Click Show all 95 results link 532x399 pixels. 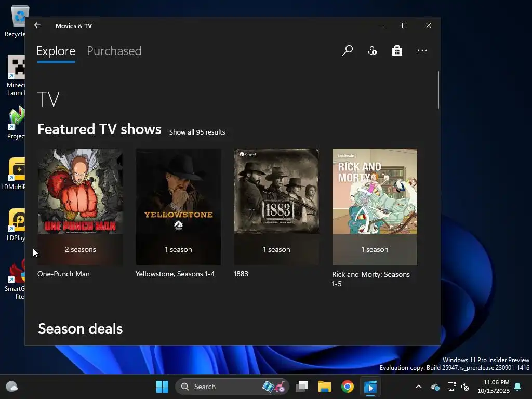tap(197, 132)
